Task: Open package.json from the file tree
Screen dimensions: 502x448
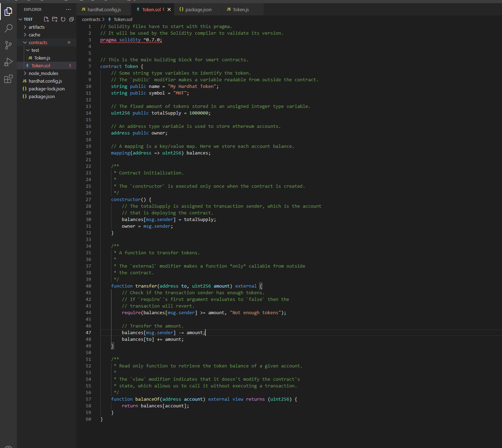Action: [47, 96]
